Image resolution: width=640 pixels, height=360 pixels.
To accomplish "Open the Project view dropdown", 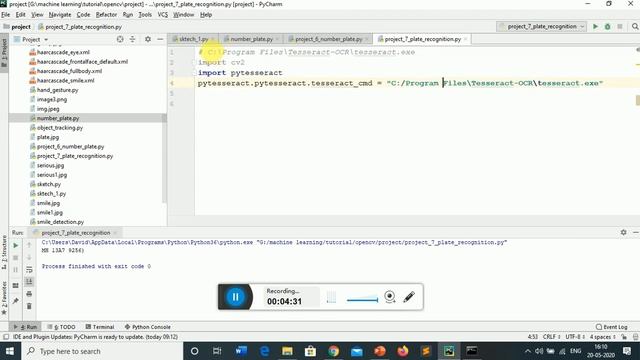I will tap(31, 39).
